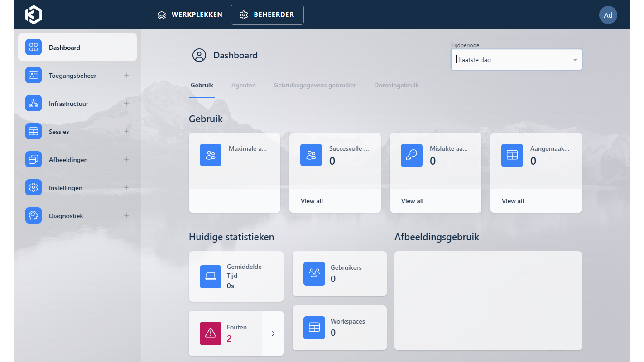This screenshot has width=644, height=362.
Task: Click the Diagnostiek sidebar icon
Action: click(33, 215)
